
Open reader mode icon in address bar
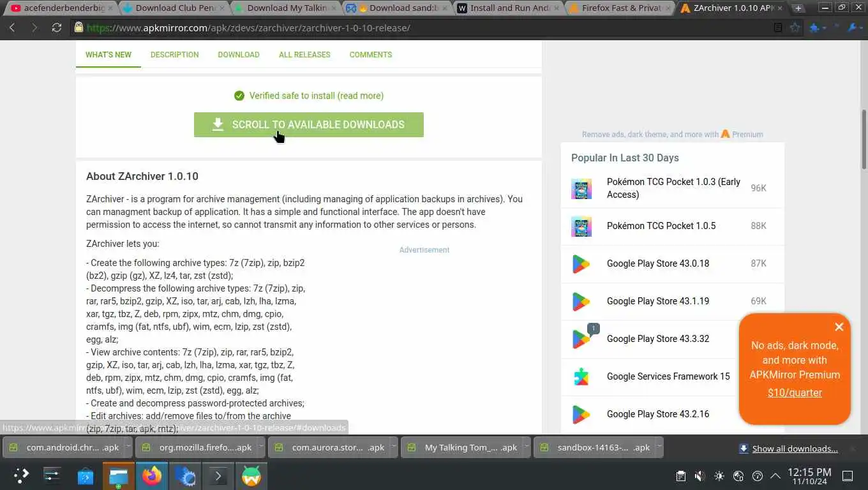[777, 28]
